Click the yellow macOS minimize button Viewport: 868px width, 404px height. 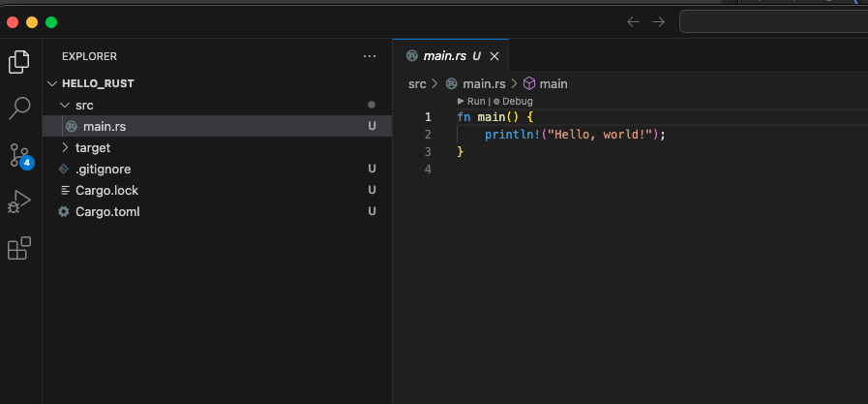(32, 22)
